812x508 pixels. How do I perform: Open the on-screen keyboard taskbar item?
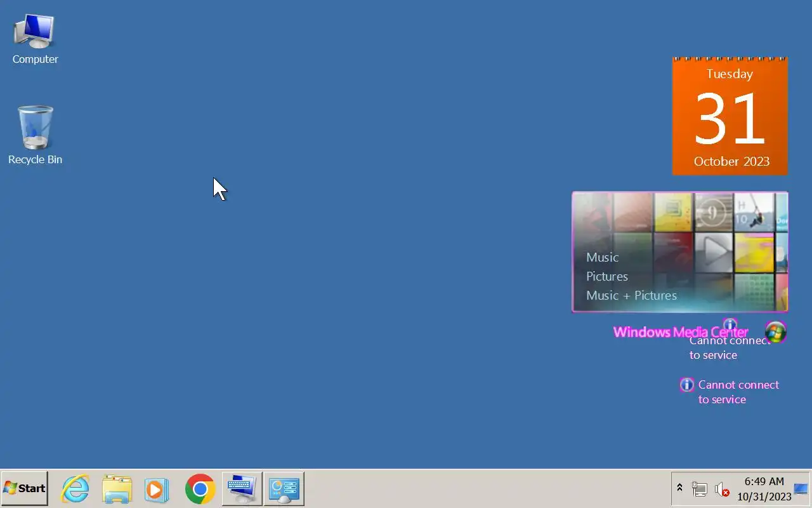pos(242,488)
